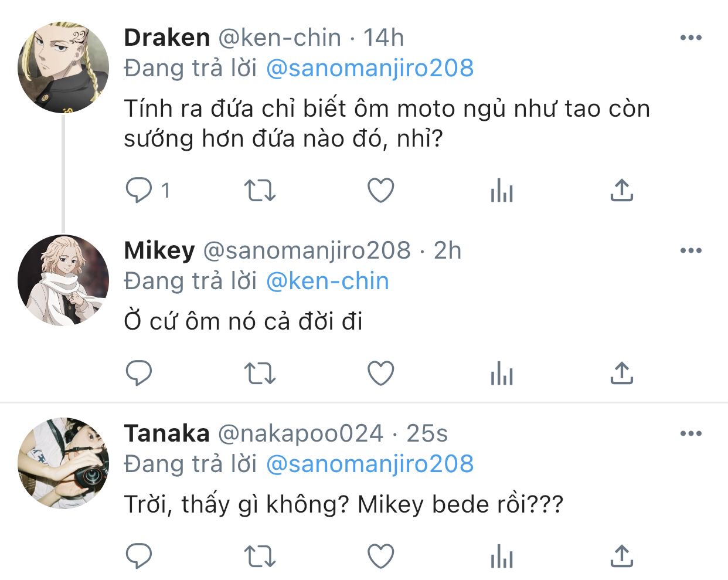Open more options on Draken's tweet

690,38
